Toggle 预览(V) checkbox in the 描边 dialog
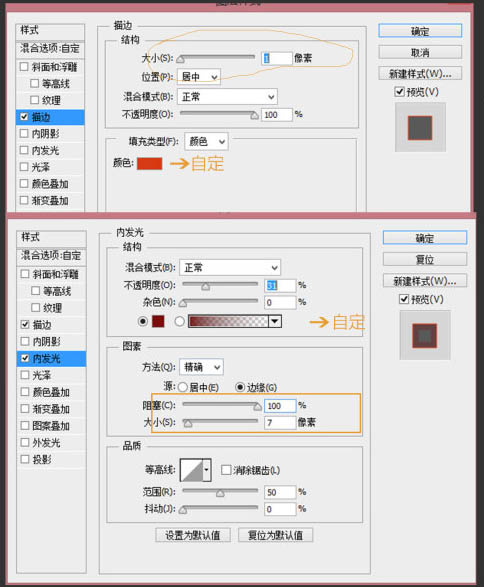Screen dimensions: 484x587 (x=399, y=92)
